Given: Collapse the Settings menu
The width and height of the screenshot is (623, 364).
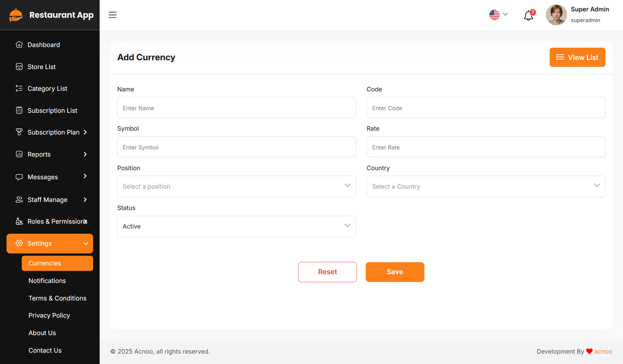Looking at the screenshot, I should (x=85, y=244).
